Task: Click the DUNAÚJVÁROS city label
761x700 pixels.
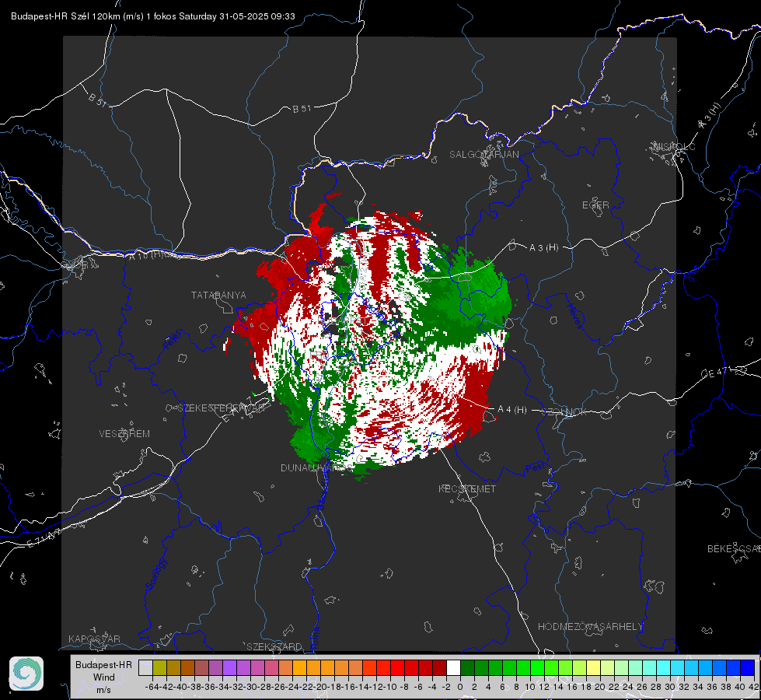Action: [316, 467]
